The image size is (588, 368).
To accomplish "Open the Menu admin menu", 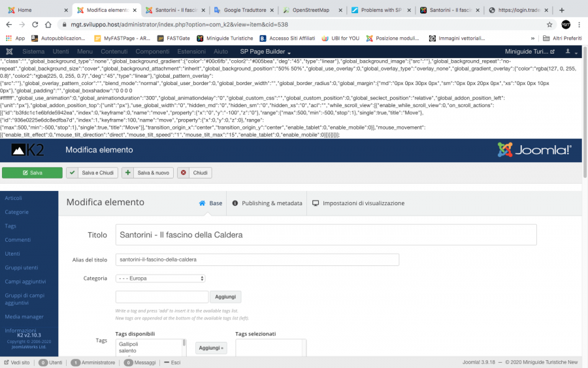I will pos(85,52).
